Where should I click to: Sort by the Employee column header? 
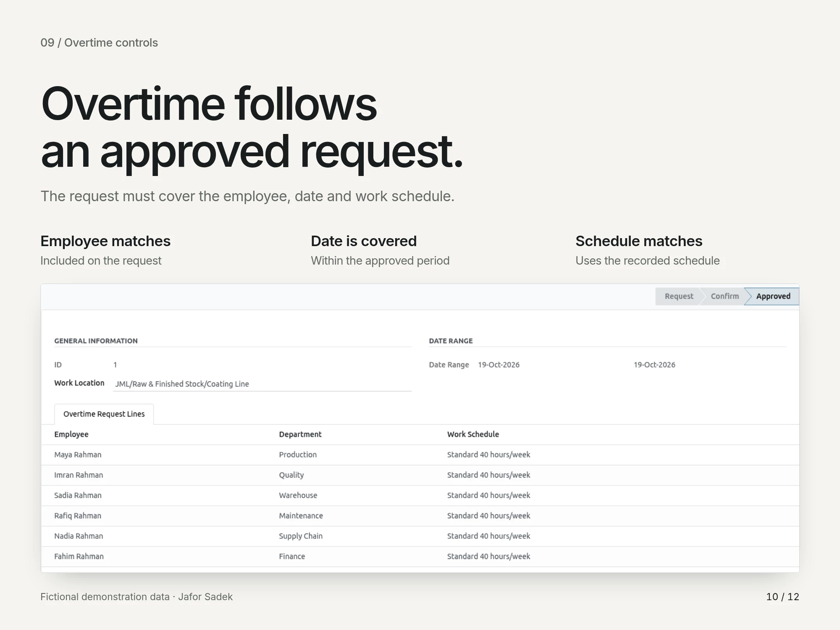pyautogui.click(x=71, y=434)
